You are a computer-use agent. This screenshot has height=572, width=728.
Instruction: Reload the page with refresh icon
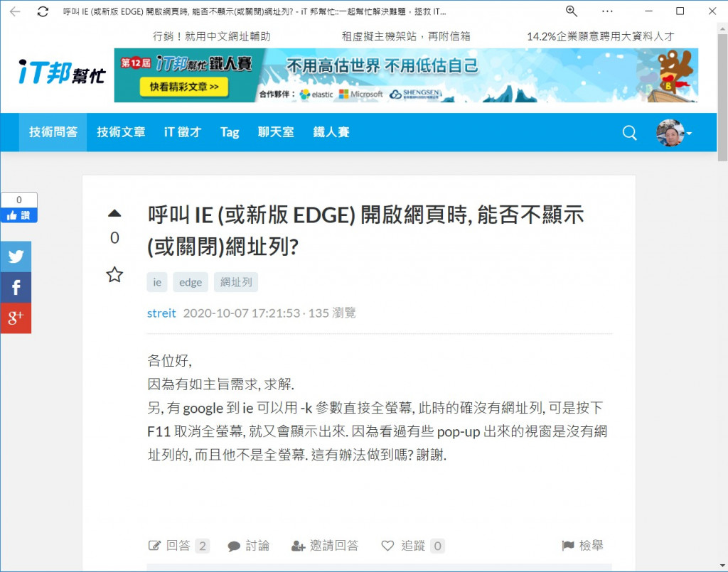43,11
